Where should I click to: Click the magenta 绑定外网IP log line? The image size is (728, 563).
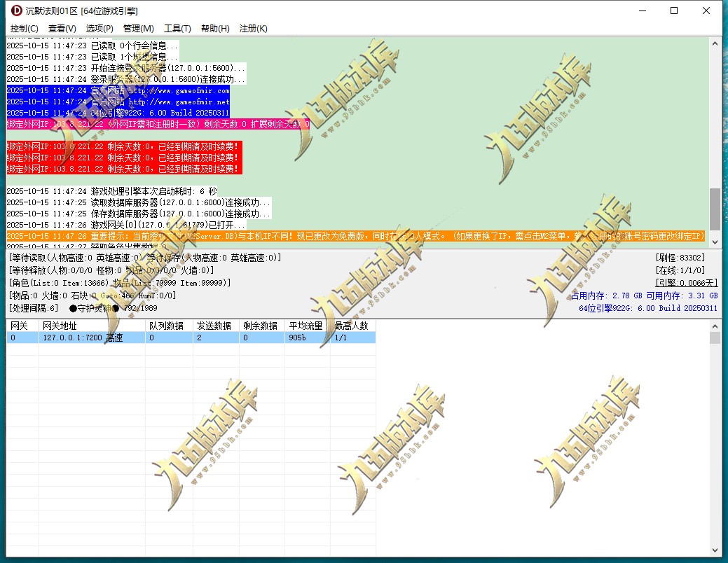(x=158, y=124)
